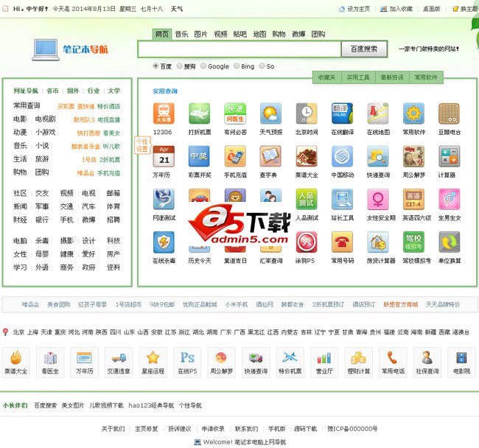
Task: Switch to the 地图 search tab
Action: click(x=259, y=34)
